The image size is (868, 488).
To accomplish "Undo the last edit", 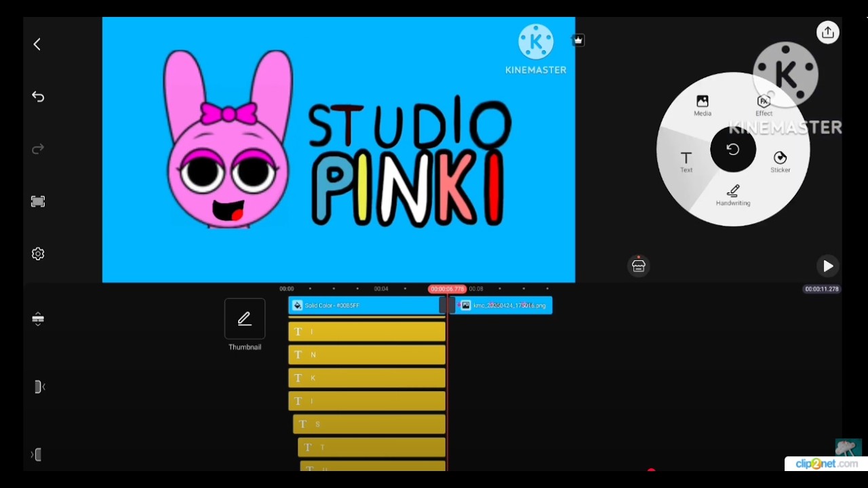I will point(38,97).
